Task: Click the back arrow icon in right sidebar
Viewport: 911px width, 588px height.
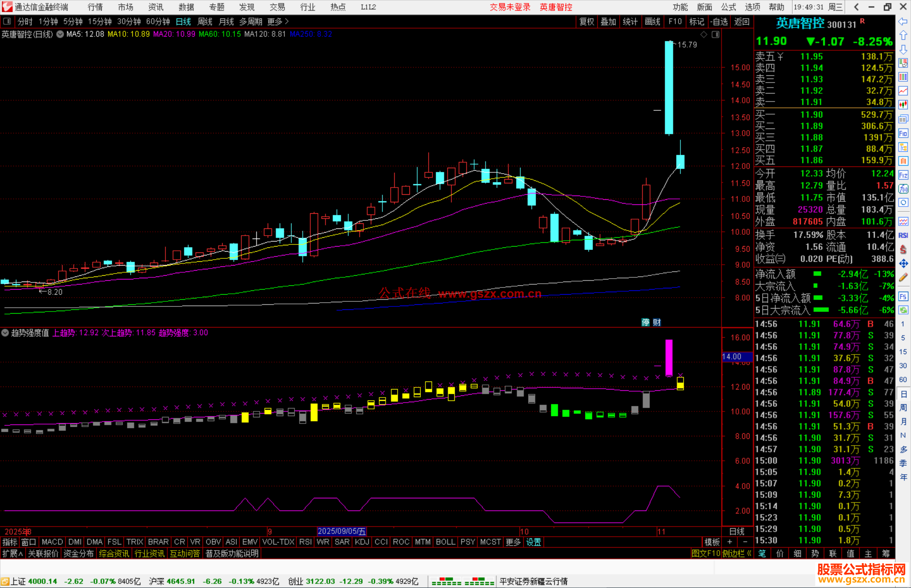Action: tap(903, 21)
